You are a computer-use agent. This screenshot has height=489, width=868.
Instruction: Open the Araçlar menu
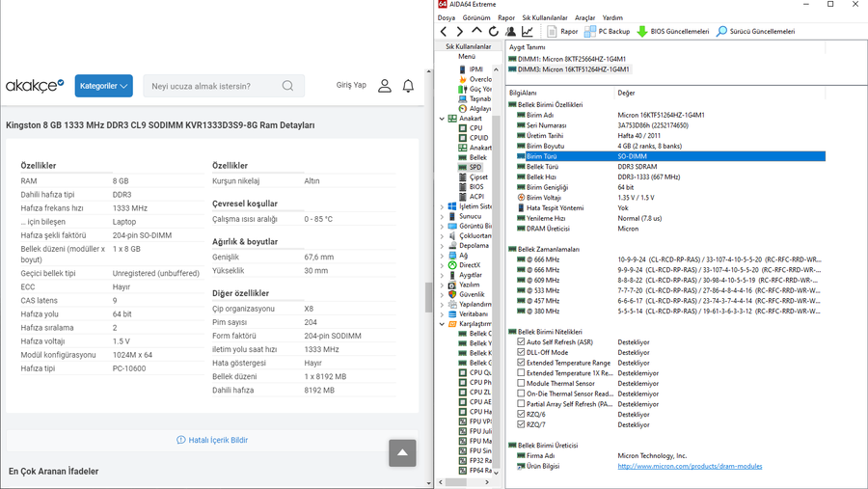(x=584, y=17)
